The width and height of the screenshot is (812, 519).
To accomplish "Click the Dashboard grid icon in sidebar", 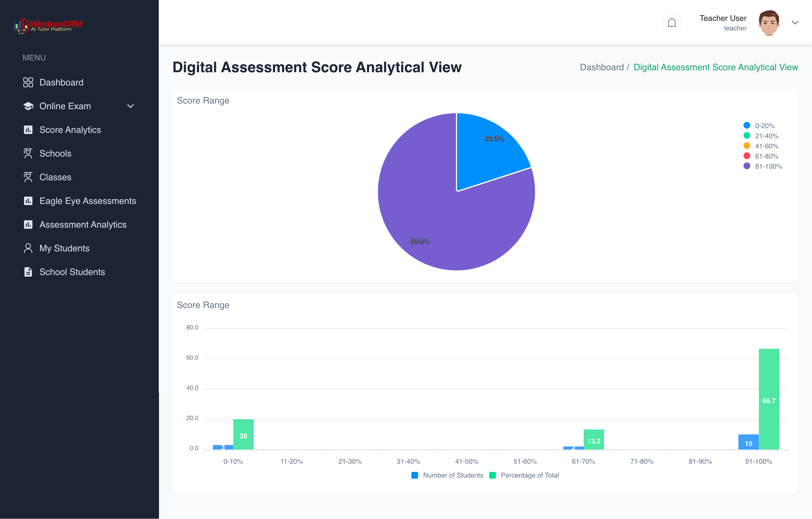I will [28, 82].
